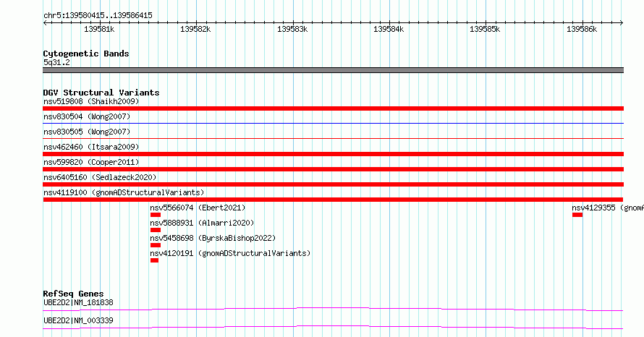Click nsv462460 (Itsara2009) variant label

pyautogui.click(x=91, y=147)
